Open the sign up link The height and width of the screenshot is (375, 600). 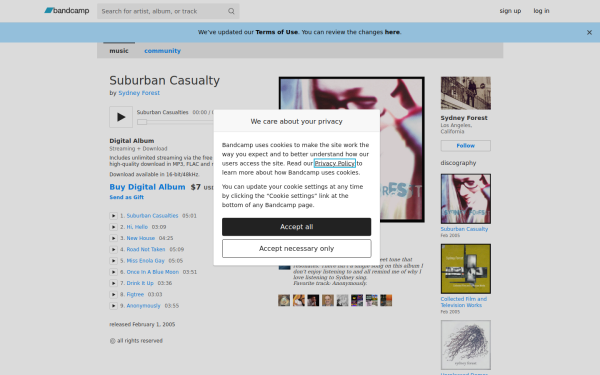(x=510, y=11)
